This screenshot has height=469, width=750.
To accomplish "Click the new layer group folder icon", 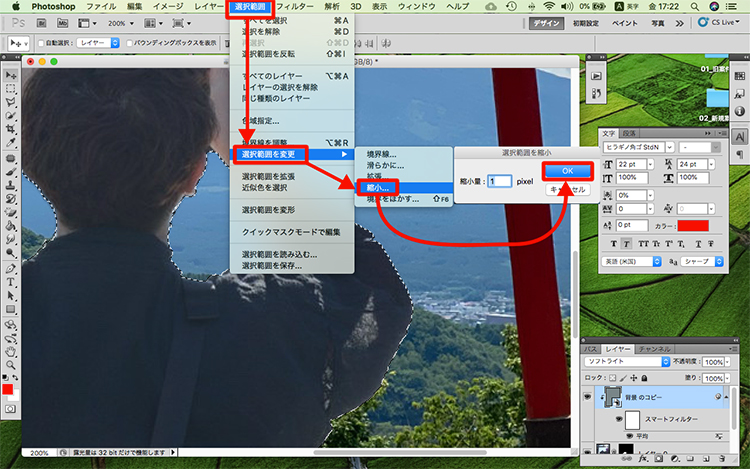I will pyautogui.click(x=690, y=458).
